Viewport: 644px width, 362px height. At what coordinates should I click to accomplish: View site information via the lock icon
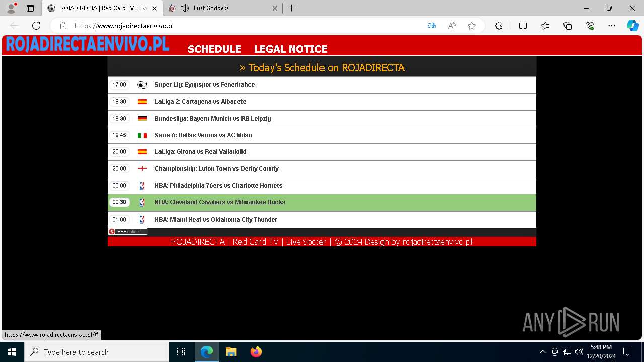tap(63, 26)
